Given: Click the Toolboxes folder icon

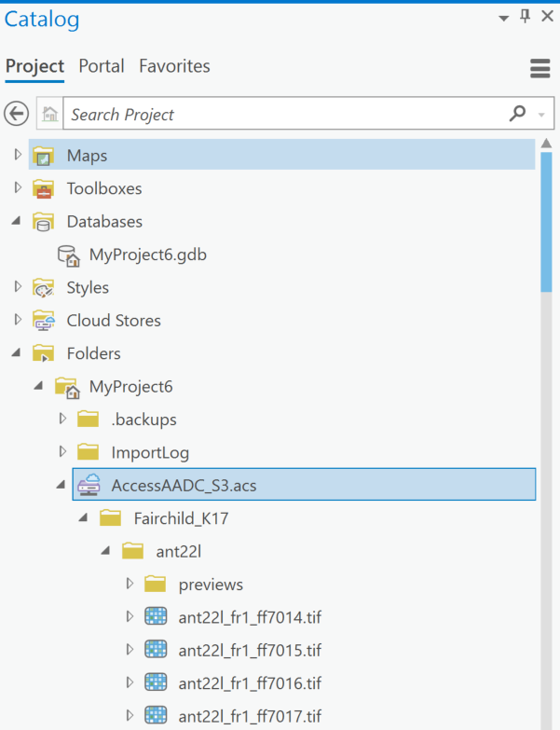Looking at the screenshot, I should click(43, 188).
